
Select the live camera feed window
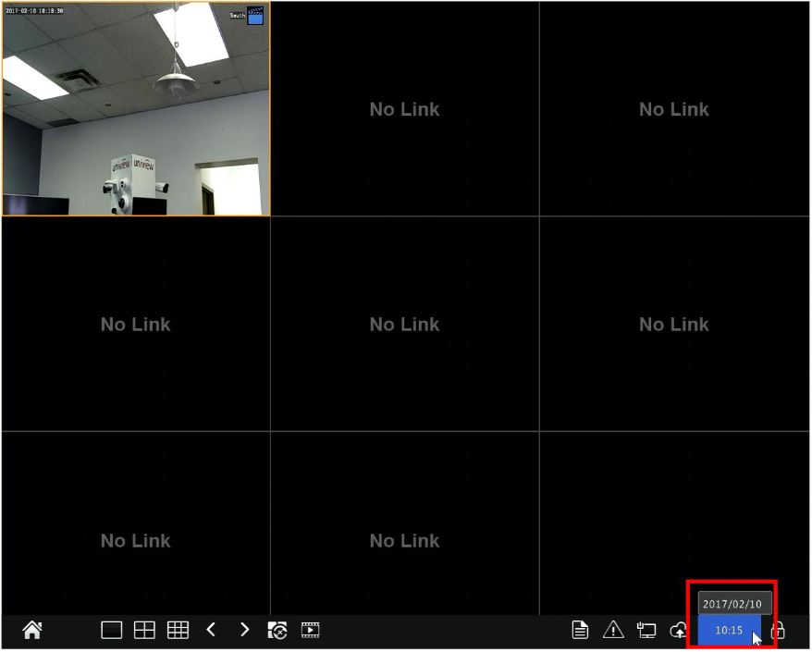(136, 120)
